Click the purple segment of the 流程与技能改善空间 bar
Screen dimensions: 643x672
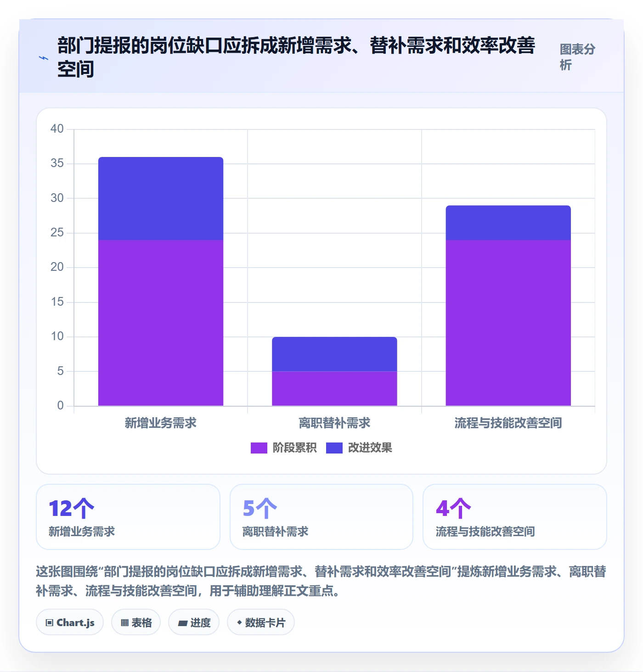pyautogui.click(x=508, y=323)
